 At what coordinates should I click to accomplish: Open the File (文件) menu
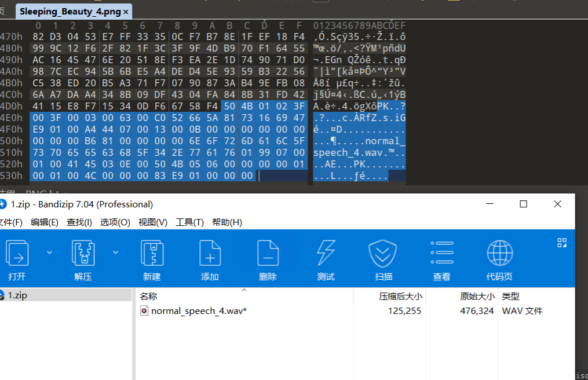coord(10,222)
